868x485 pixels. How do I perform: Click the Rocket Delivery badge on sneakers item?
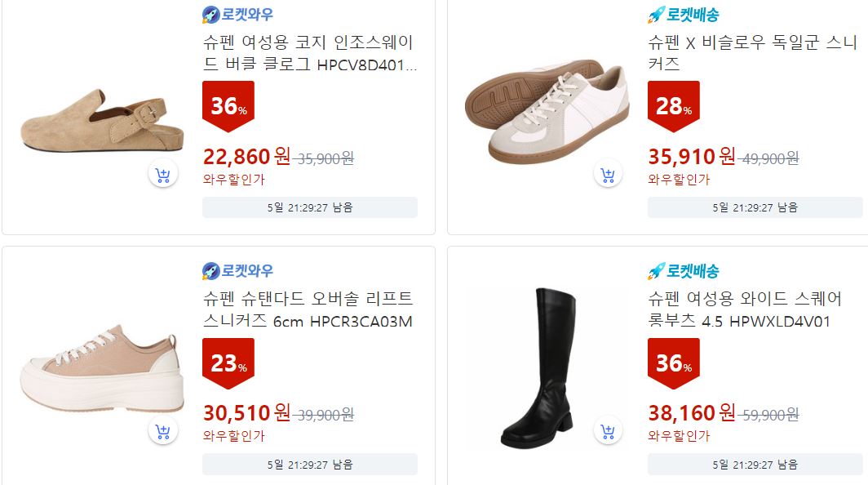pos(683,15)
